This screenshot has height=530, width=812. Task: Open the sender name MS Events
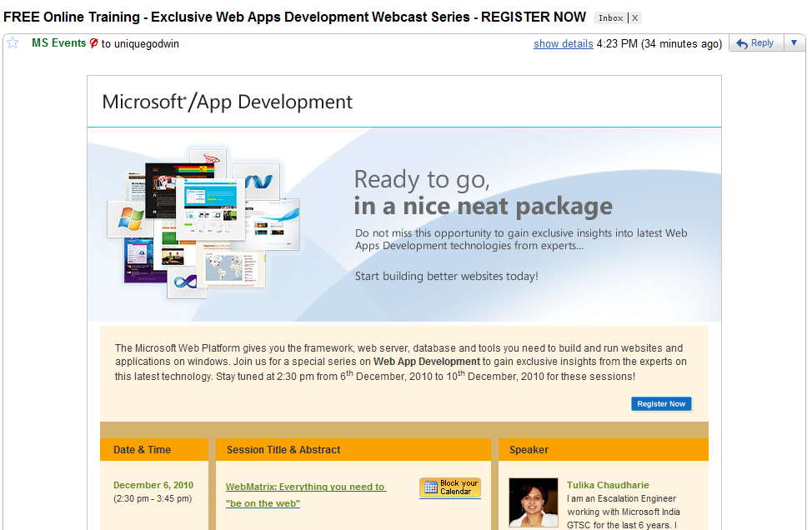[58, 43]
